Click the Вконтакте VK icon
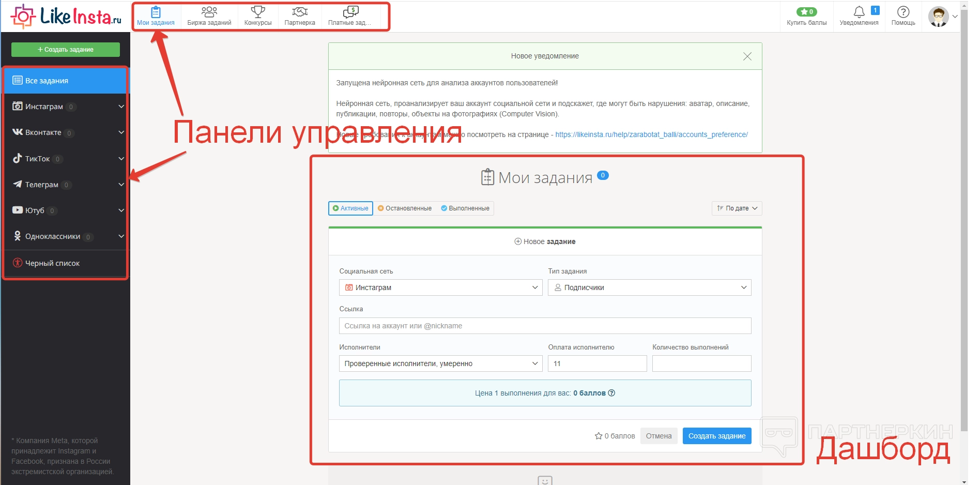Image resolution: width=980 pixels, height=485 pixels. click(x=18, y=132)
